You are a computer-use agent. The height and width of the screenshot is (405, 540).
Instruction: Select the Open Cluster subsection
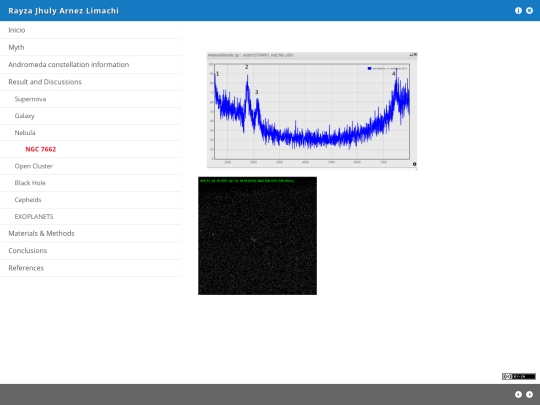pos(91,166)
